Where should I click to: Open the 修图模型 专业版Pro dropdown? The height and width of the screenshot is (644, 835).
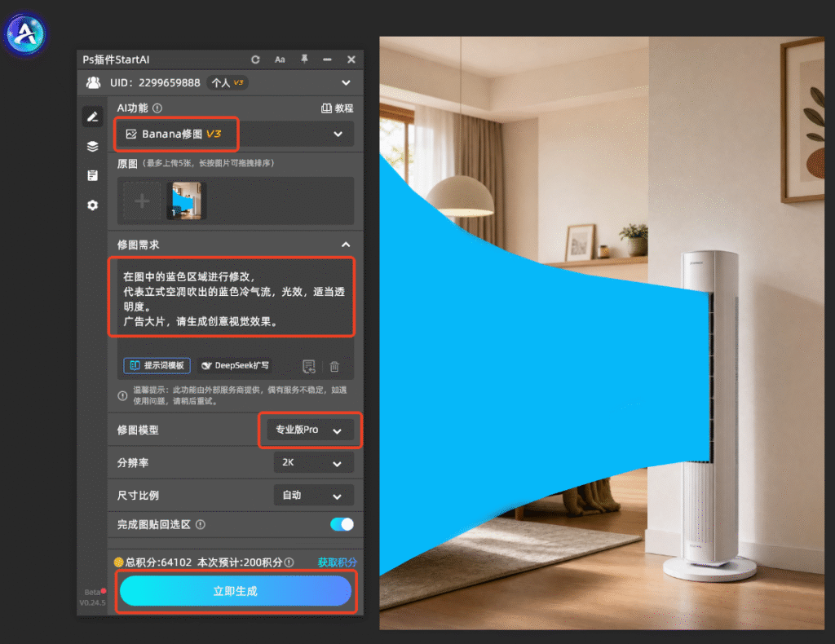pyautogui.click(x=310, y=430)
